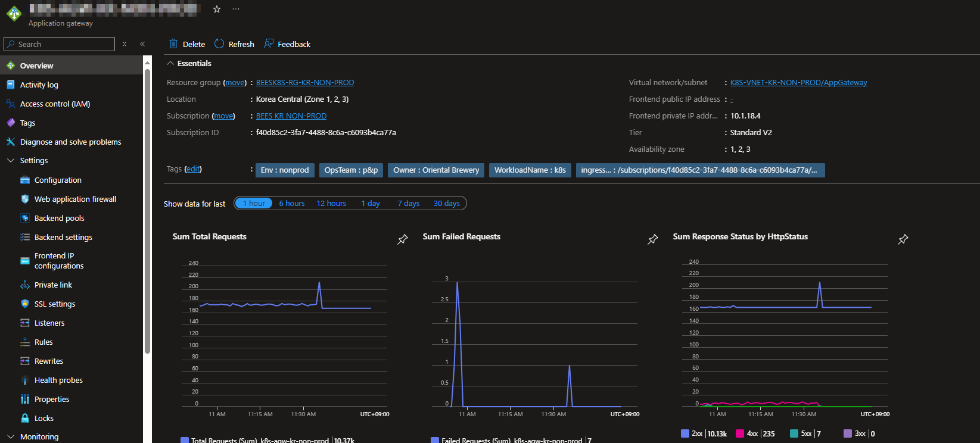980x443 pixels.
Task: Collapse the Essentials section
Action: pyautogui.click(x=170, y=63)
